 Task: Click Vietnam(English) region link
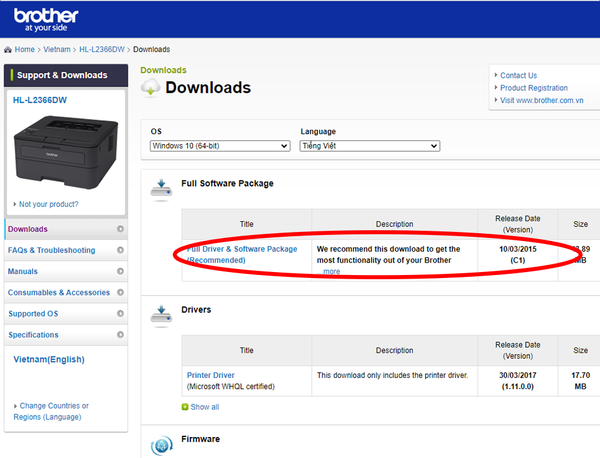tap(49, 359)
